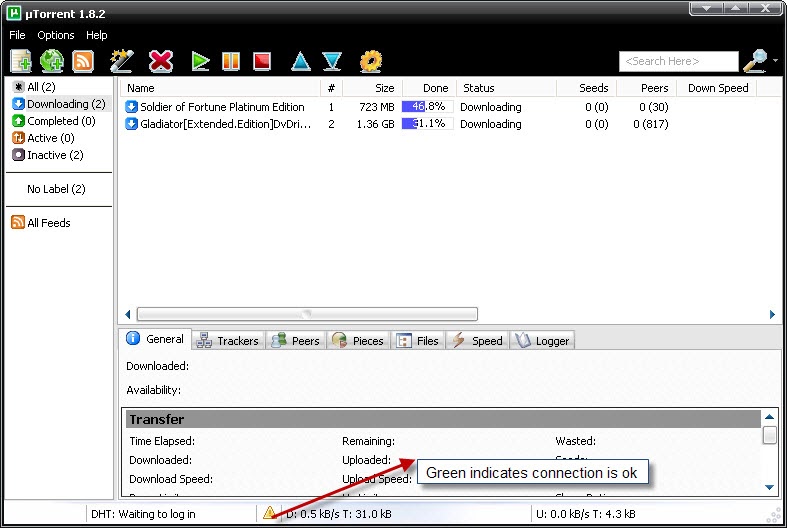Select Soldier of Fortune Platinum Edition torrent
This screenshot has height=528, width=787.
[222, 107]
